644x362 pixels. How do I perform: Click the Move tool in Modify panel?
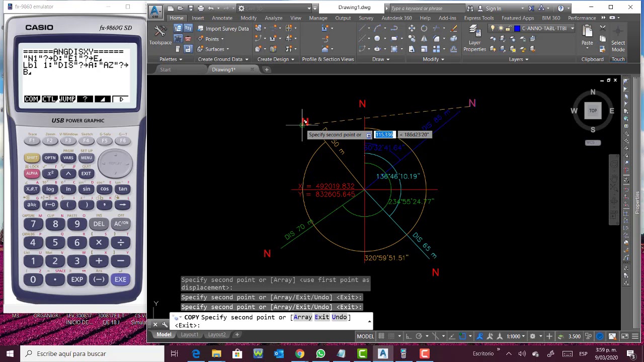point(412,29)
